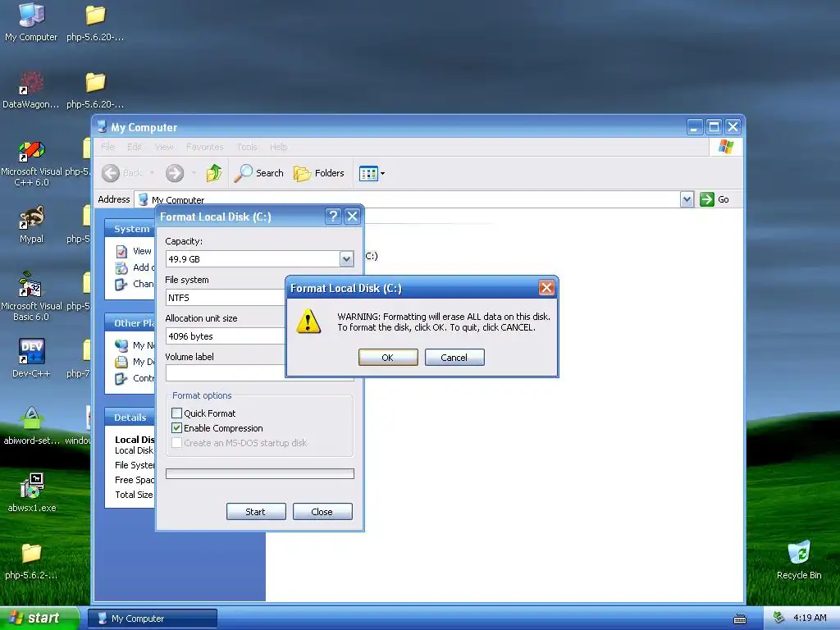This screenshot has width=840, height=630.
Task: Select php-5.6.2 folder near bottom of desktop
Action: [x=32, y=561]
